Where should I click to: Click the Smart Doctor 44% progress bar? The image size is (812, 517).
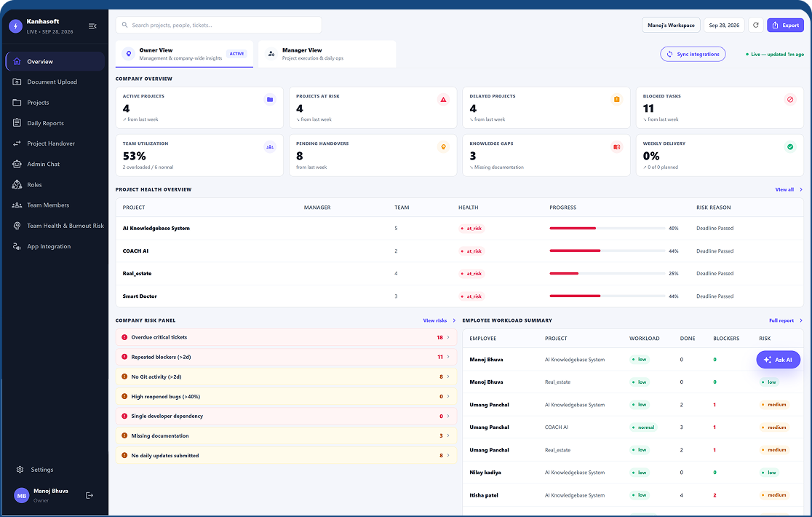[x=608, y=296]
